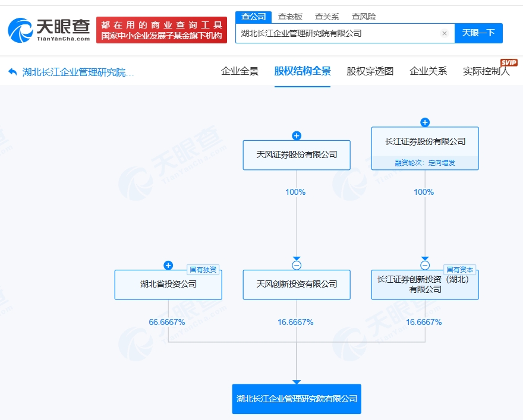523x420 pixels.
Task: Click the red banner advertisement image
Action: click(x=162, y=30)
